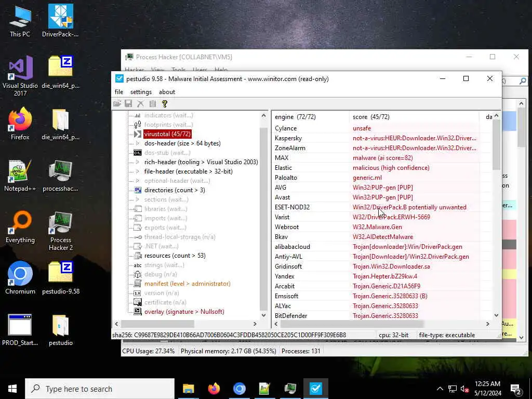Image resolution: width=532 pixels, height=399 pixels.
Task: Select the Everything search desktop icon
Action: tap(20, 227)
